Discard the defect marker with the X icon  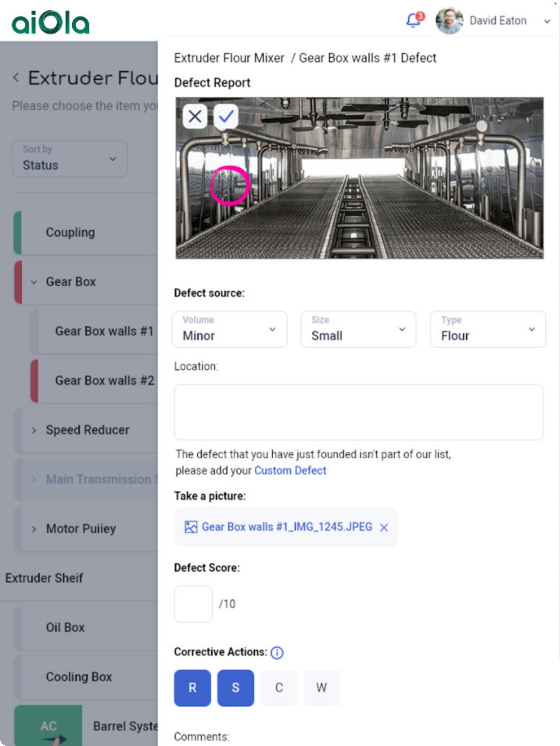pyautogui.click(x=195, y=116)
